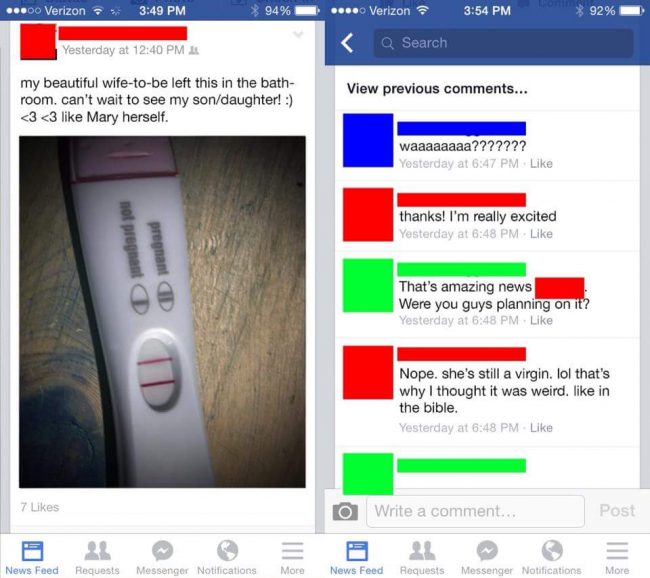This screenshot has width=650, height=578.
Task: Expand View previous comments
Action: pos(437,89)
